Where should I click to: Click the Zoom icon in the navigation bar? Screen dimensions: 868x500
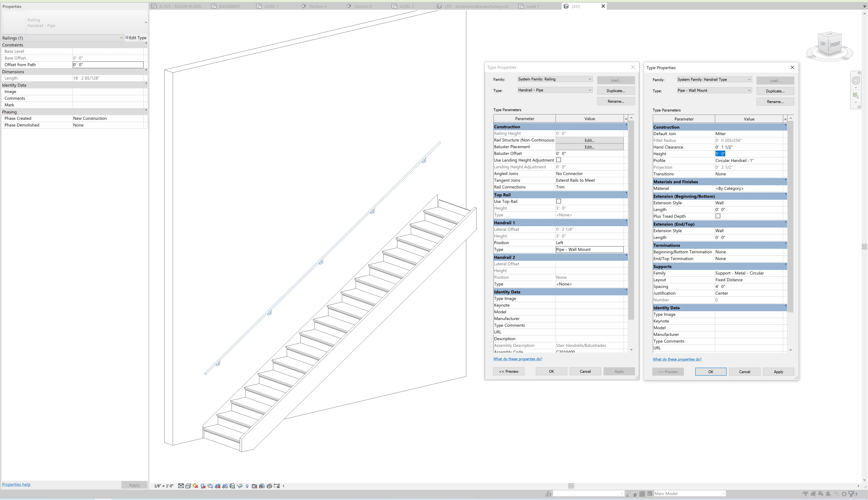[856, 95]
